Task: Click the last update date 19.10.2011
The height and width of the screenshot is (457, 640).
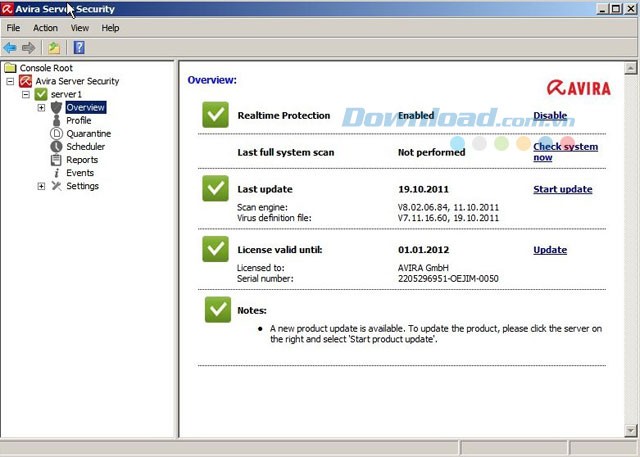Action: (423, 189)
